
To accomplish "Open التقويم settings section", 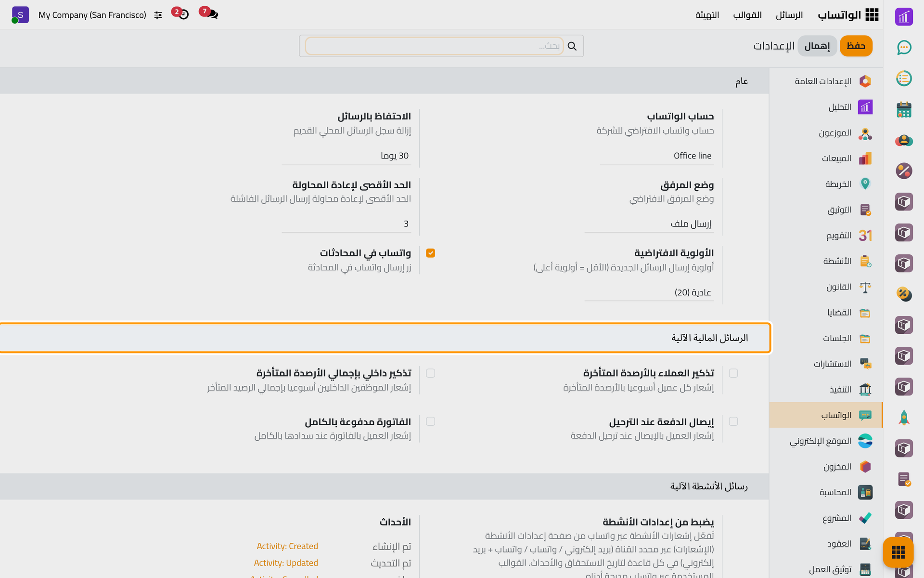I will pos(826,236).
